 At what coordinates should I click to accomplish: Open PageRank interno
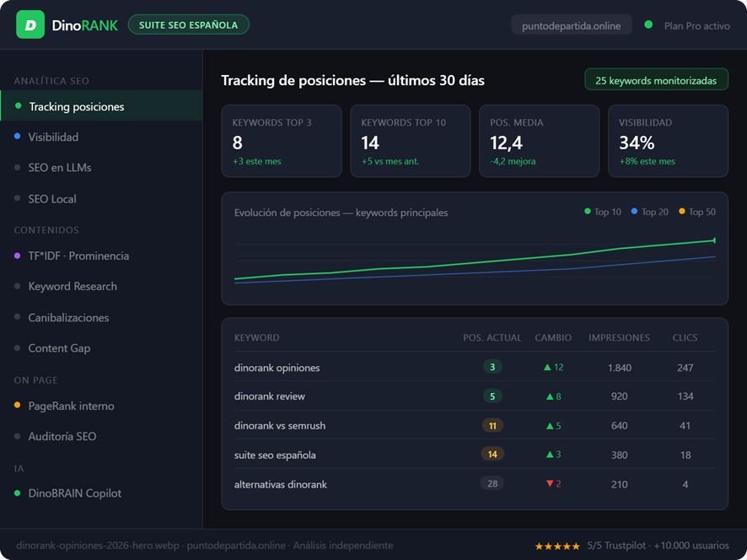101,406
